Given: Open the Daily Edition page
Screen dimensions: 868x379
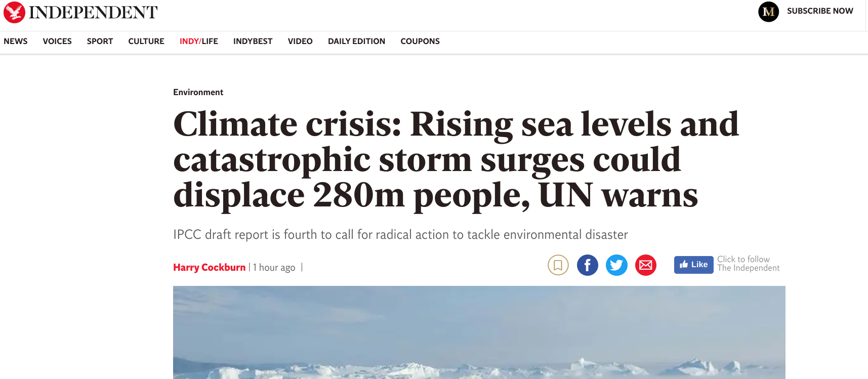Looking at the screenshot, I should coord(356,41).
